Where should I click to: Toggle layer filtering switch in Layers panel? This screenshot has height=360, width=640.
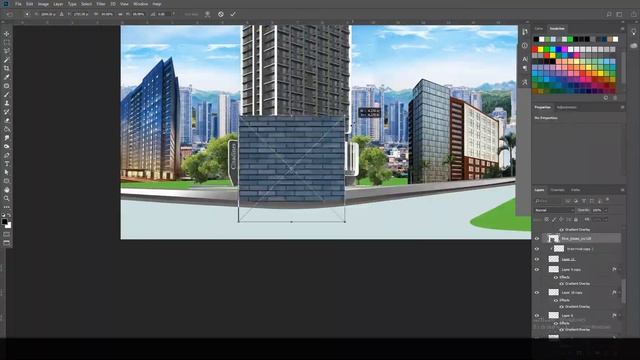click(x=608, y=200)
